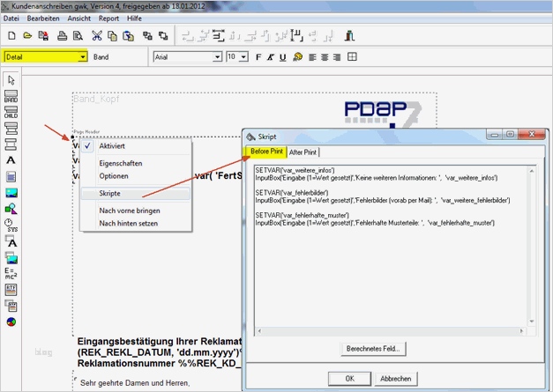Click script editor scroll right arrow
Screen dimensions: 553x392
(x=521, y=330)
